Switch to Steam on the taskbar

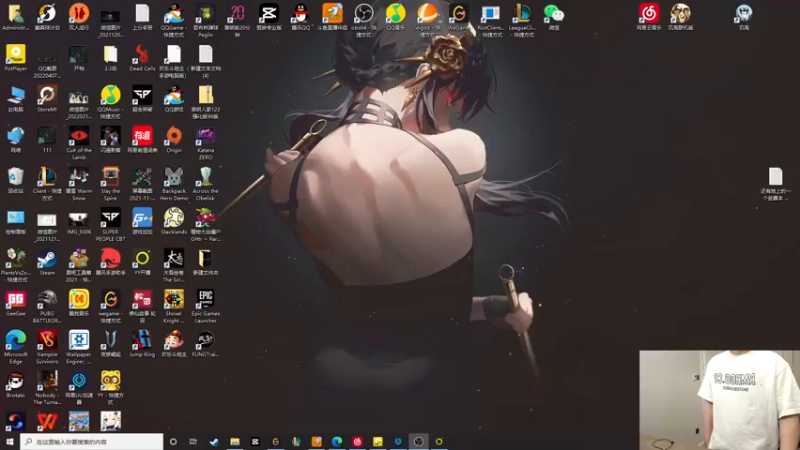click(214, 442)
